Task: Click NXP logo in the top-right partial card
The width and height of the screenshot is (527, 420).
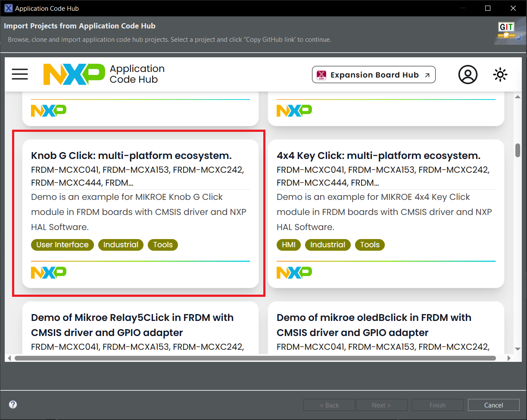Action: (x=294, y=111)
